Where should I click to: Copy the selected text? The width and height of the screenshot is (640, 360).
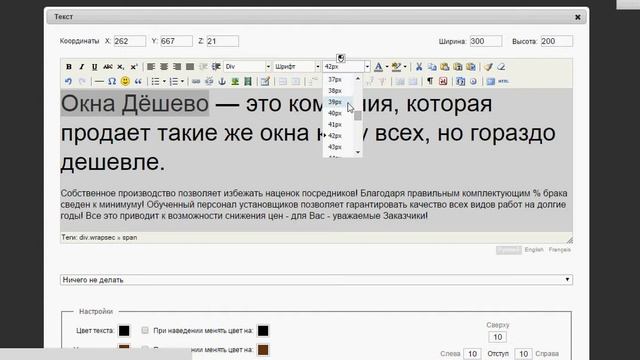432,67
